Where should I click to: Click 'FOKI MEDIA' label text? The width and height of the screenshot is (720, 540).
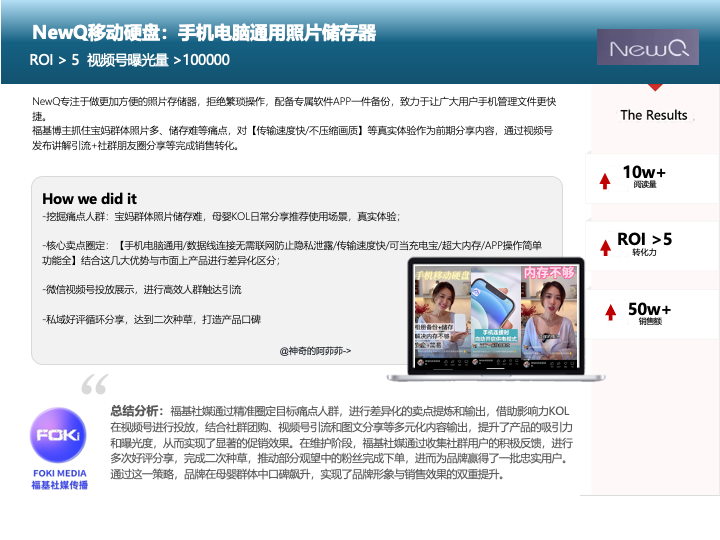tap(60, 473)
